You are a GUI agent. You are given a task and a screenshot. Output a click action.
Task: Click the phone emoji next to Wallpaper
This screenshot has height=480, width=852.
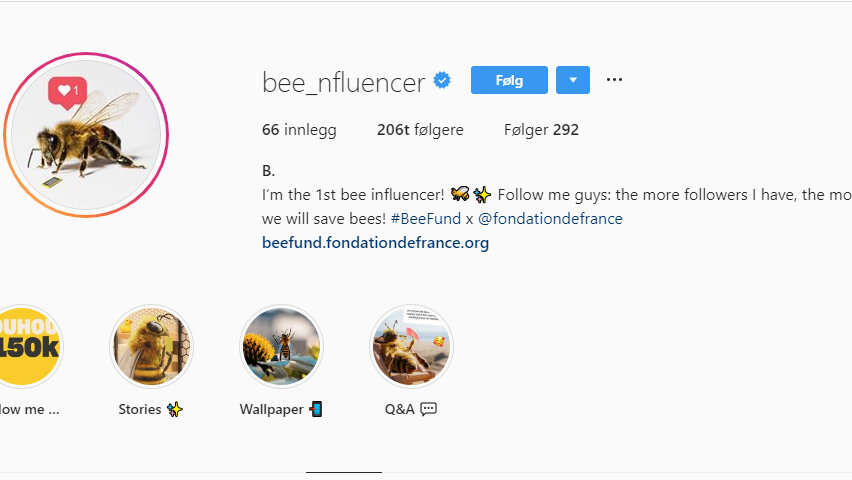coord(316,409)
